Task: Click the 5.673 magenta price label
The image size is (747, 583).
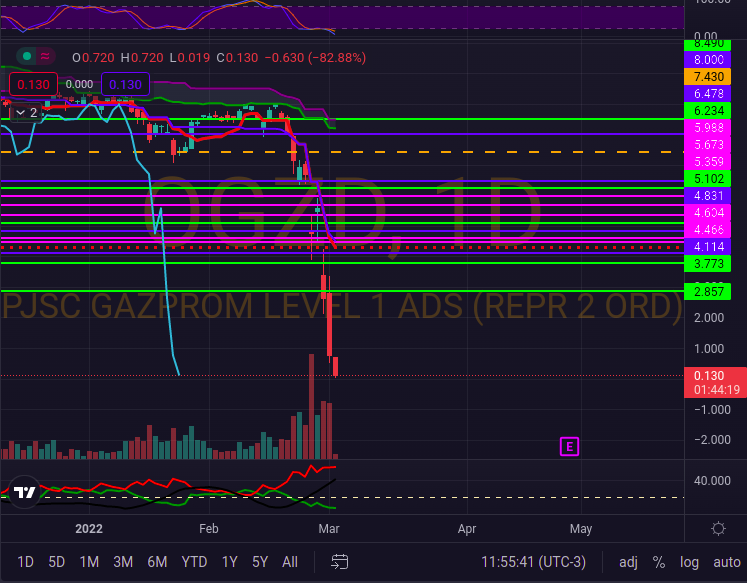Action: pyautogui.click(x=708, y=145)
